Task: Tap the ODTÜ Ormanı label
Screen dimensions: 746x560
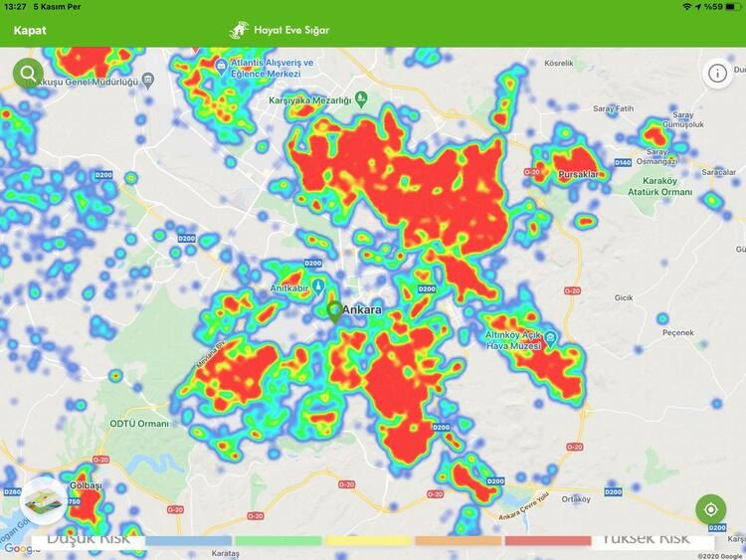Action: [139, 424]
